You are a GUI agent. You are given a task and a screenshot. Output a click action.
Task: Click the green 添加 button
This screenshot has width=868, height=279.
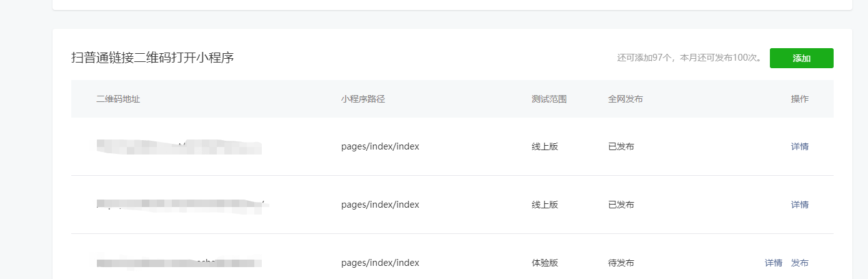point(801,58)
